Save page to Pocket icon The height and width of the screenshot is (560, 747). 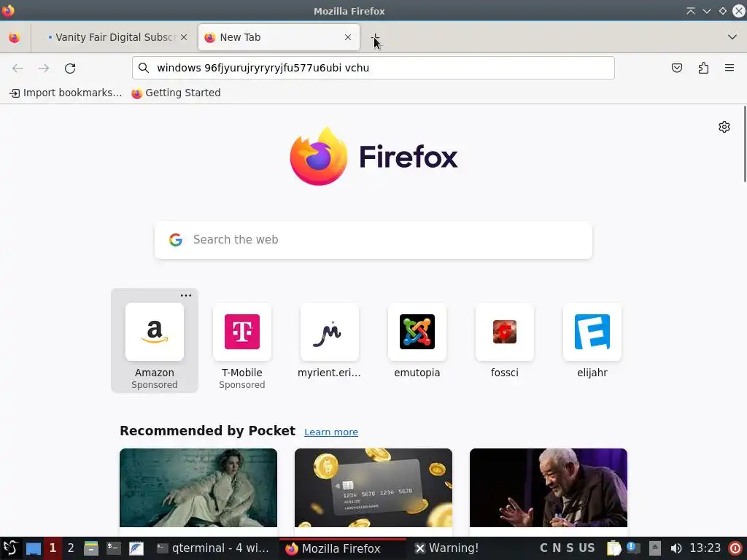point(676,68)
